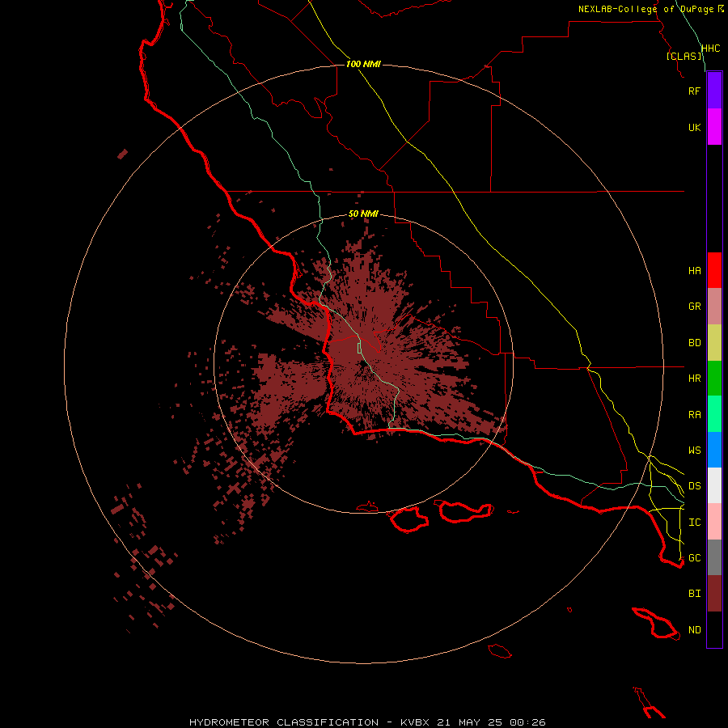Click the DS legend label
The image size is (728, 728).
click(694, 486)
